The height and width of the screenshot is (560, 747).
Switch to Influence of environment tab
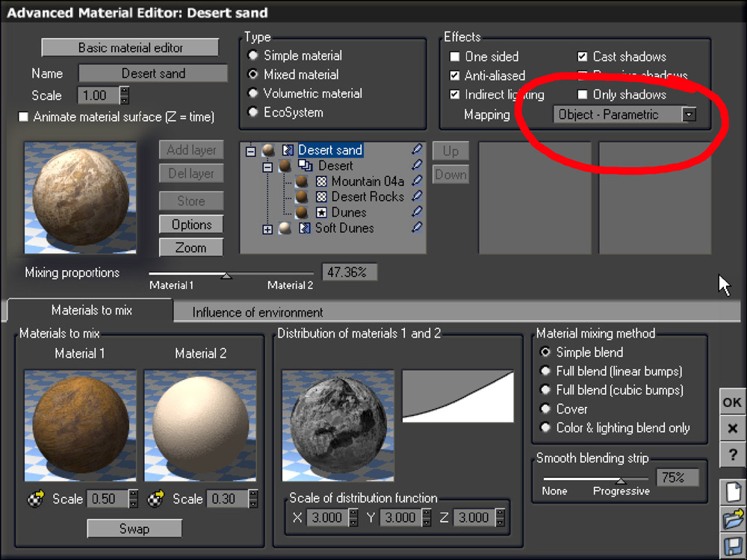257,312
